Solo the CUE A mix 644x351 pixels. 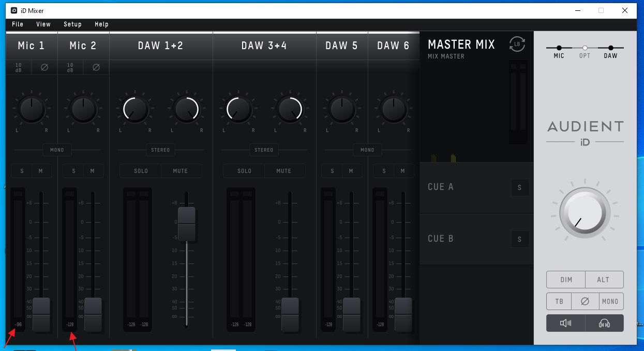(520, 187)
